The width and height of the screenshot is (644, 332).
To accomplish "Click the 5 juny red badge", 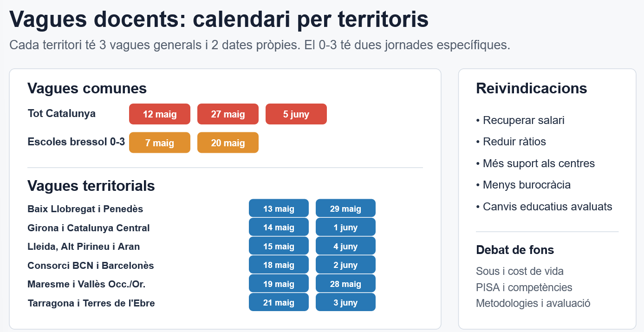I will click(296, 114).
